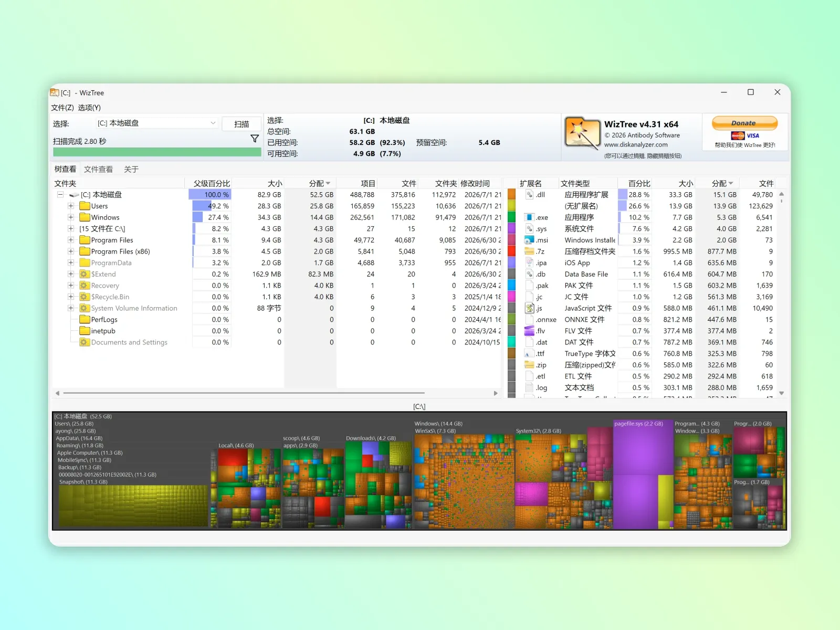Click the Windows folder icon
Screen dimensions: 840x630
click(x=85, y=217)
